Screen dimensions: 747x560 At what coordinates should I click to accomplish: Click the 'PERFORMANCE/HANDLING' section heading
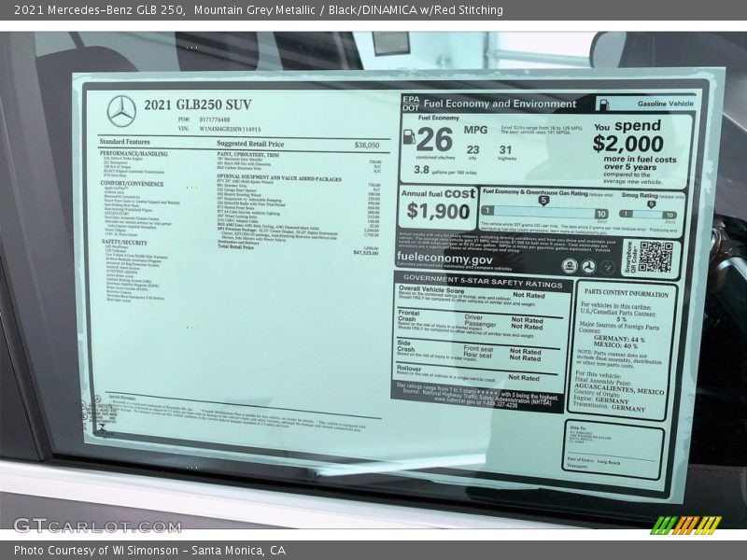[x=134, y=154]
